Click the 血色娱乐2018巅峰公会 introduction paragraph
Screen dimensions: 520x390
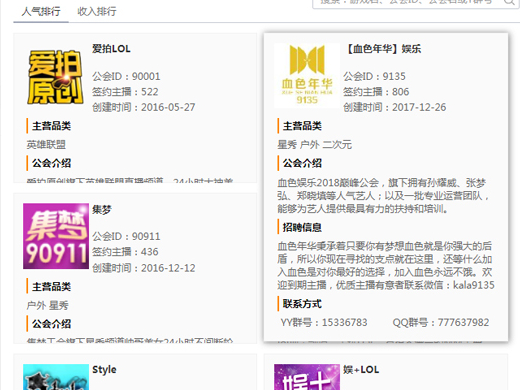[383, 196]
